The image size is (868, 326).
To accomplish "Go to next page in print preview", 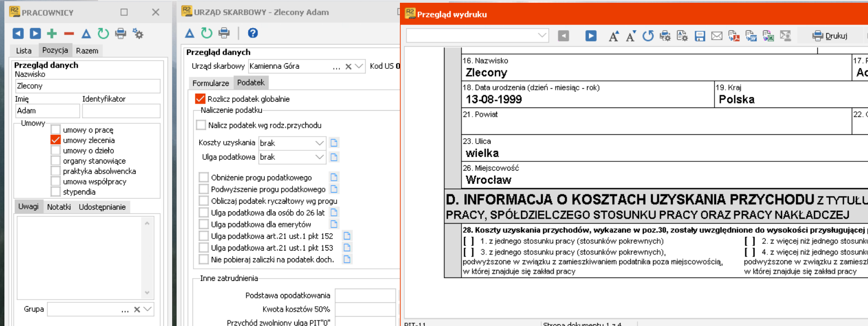I will (x=591, y=36).
